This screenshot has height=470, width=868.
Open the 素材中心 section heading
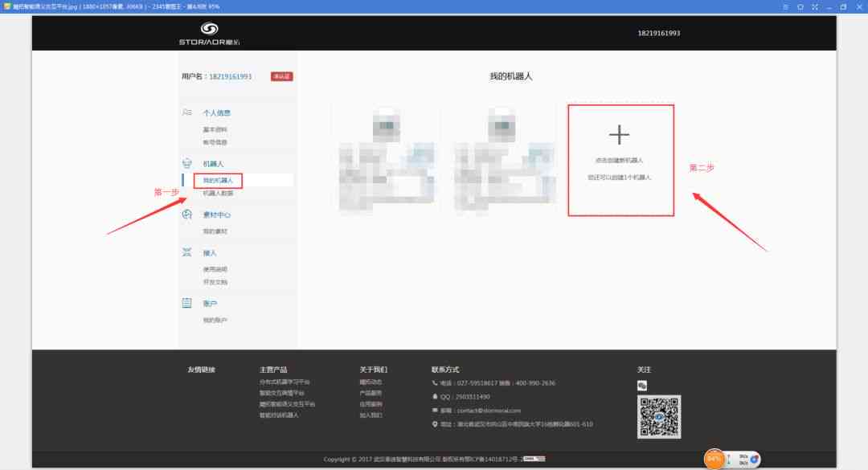(x=216, y=215)
